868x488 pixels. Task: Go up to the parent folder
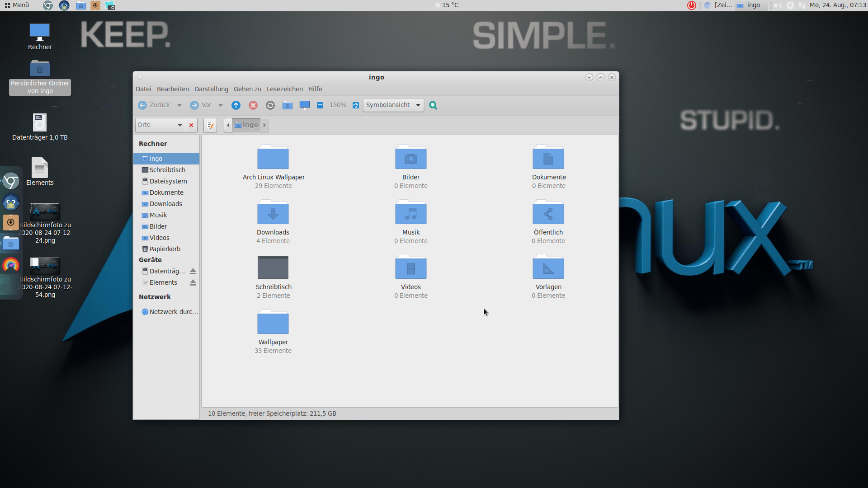[236, 105]
